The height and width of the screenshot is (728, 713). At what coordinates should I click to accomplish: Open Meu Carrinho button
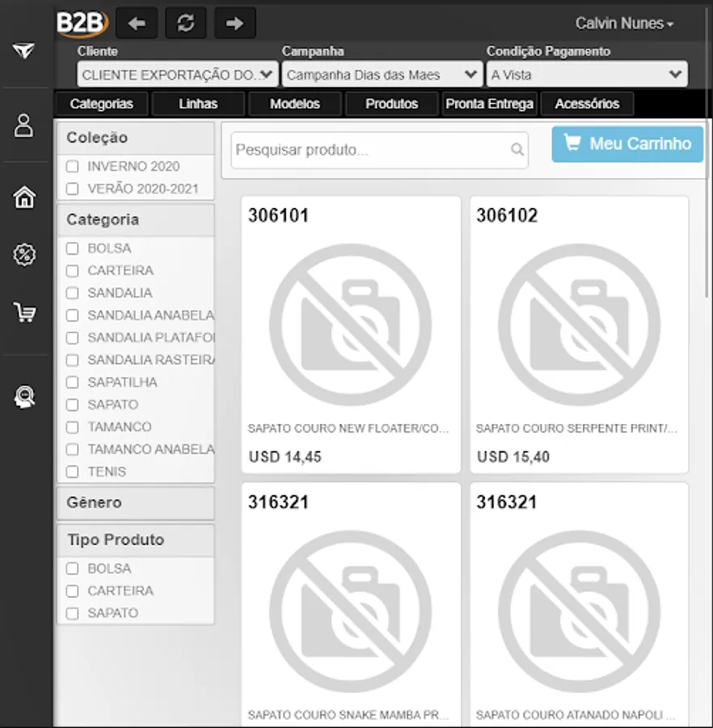pos(627,144)
